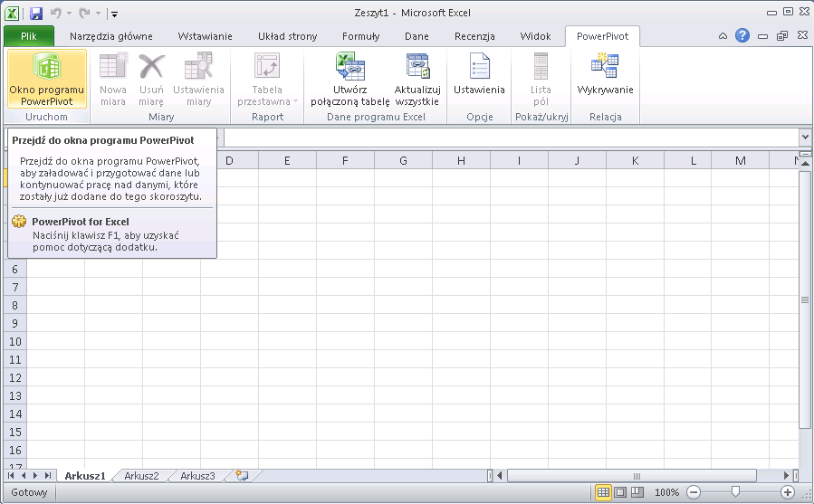Click Utwórz połączoną tabelę
This screenshot has height=504, width=814.
(350, 79)
